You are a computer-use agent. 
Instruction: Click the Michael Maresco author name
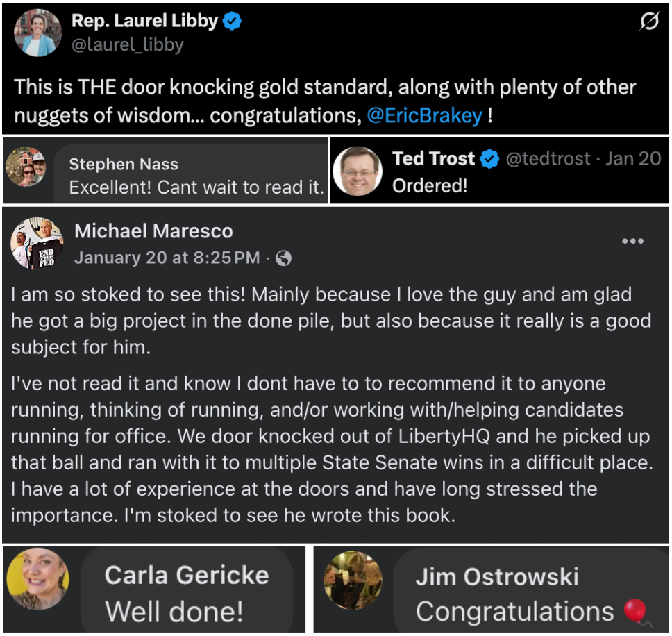point(153,231)
